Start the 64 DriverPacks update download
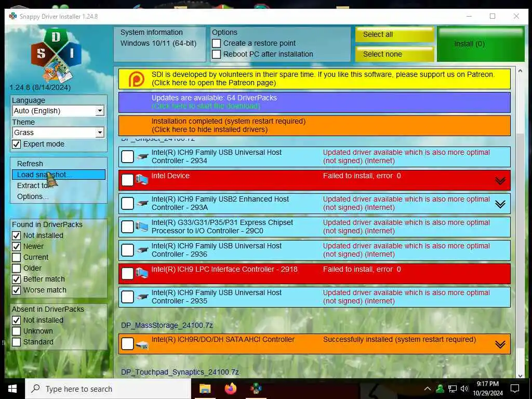 (314, 102)
